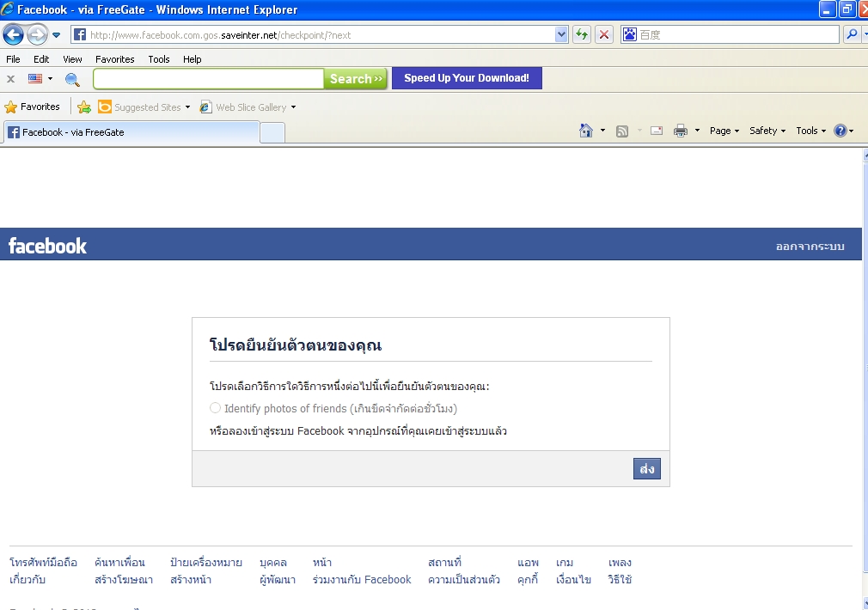Screen dimensions: 868x610
Task: Open the Favorites menu in the menu bar
Action: 114,59
